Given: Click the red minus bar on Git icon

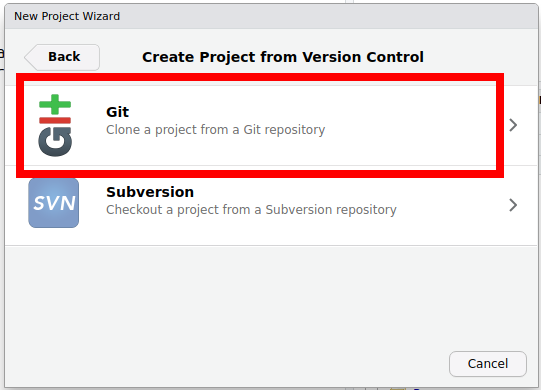Looking at the screenshot, I should pos(55,120).
